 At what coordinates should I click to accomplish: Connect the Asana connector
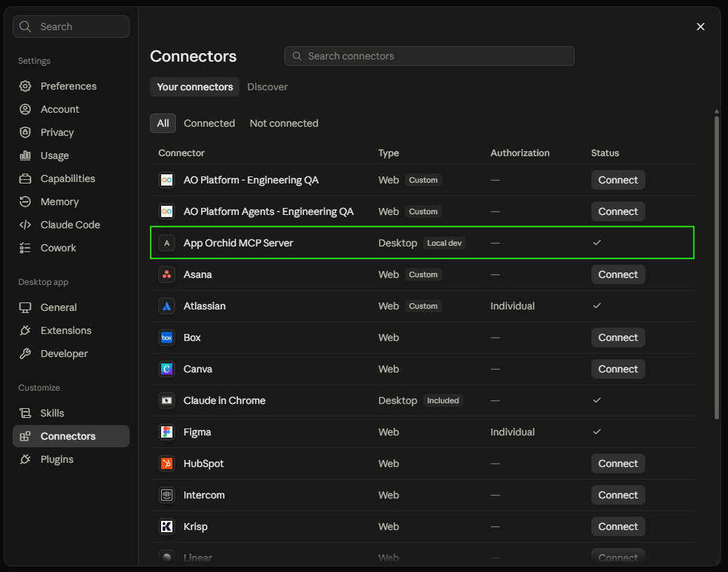[x=618, y=274]
